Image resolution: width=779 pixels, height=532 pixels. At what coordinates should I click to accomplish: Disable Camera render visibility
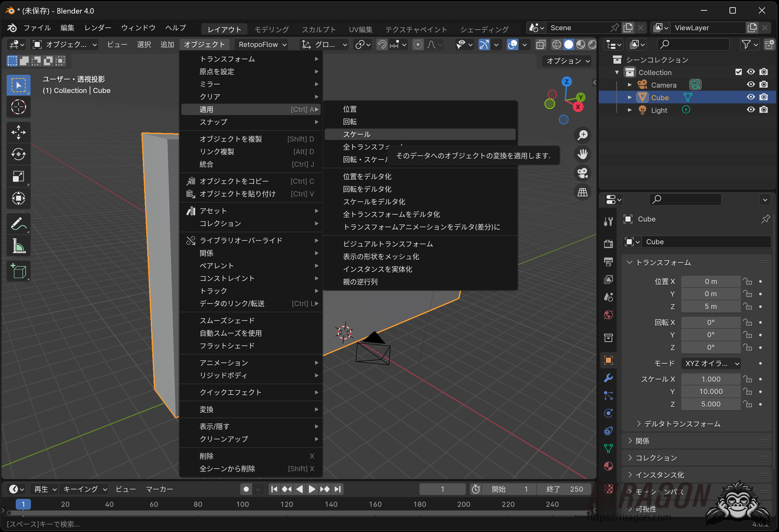tap(764, 84)
